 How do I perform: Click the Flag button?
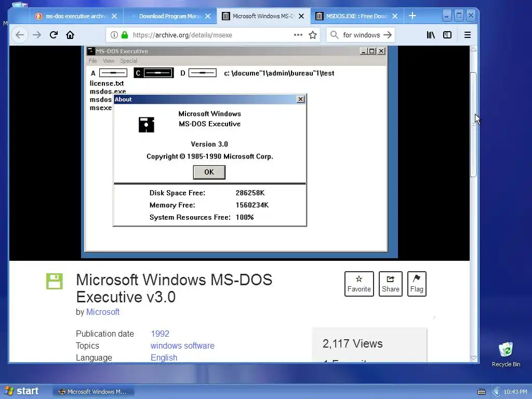[x=417, y=284]
